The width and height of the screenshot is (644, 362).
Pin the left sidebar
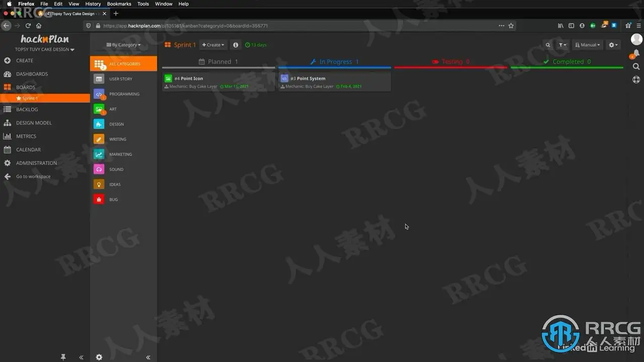coord(63,357)
